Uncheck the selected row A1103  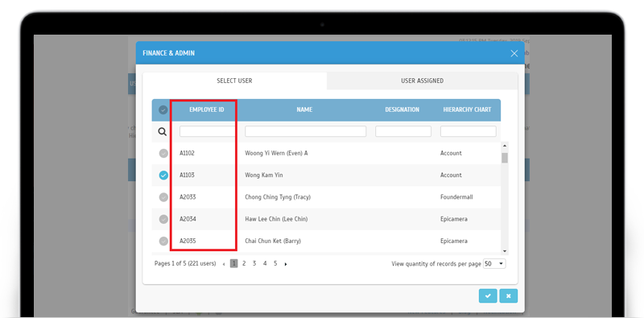click(x=163, y=175)
